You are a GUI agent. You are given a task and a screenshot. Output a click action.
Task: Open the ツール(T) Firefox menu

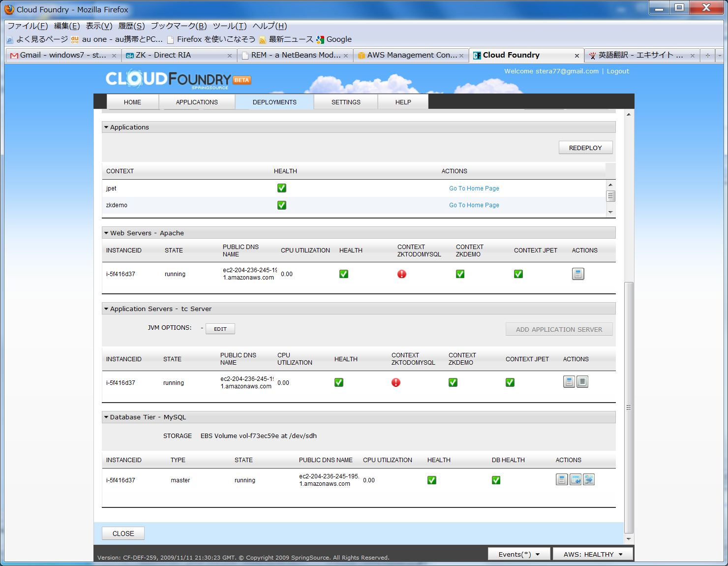[230, 26]
